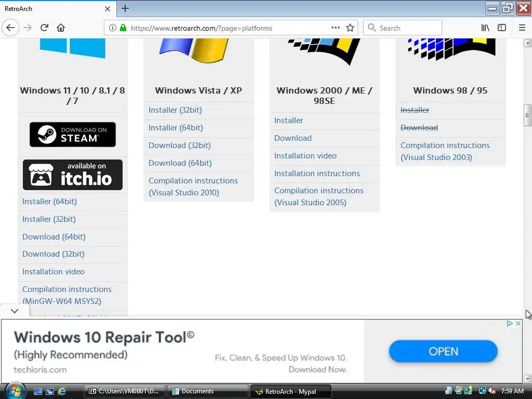This screenshot has height=399, width=532.
Task: Open the browser hamburger menu
Action: [x=522, y=28]
